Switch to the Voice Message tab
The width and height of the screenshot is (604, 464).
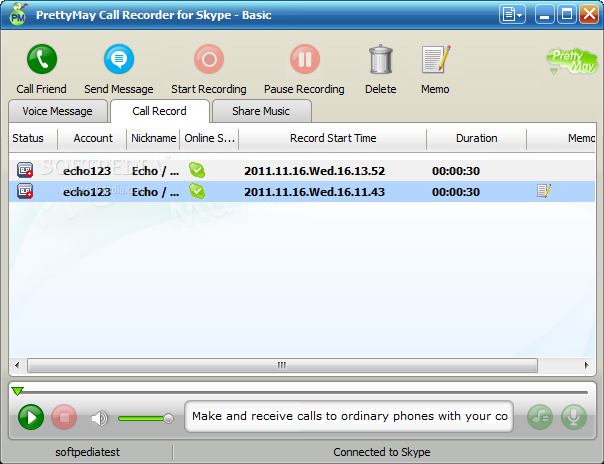tap(58, 111)
